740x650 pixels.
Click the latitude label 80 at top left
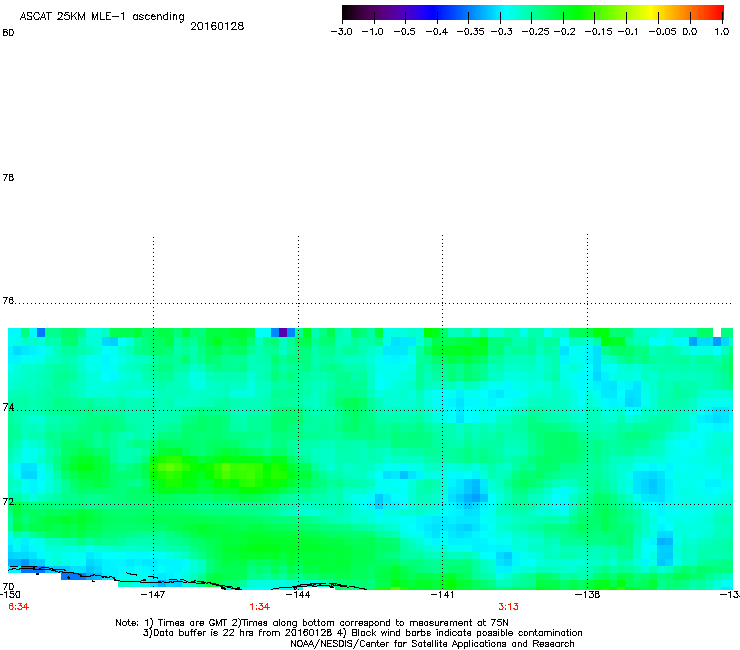8,33
